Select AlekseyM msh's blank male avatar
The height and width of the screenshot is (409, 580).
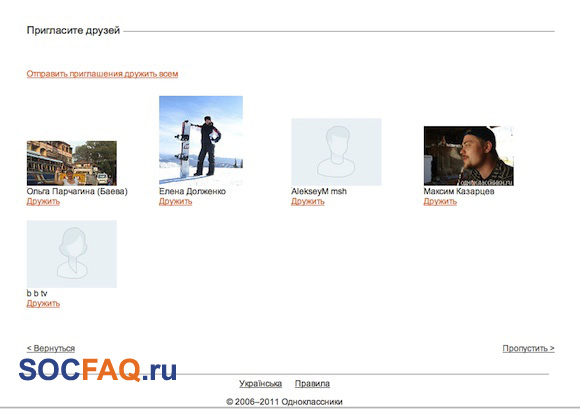click(x=336, y=152)
